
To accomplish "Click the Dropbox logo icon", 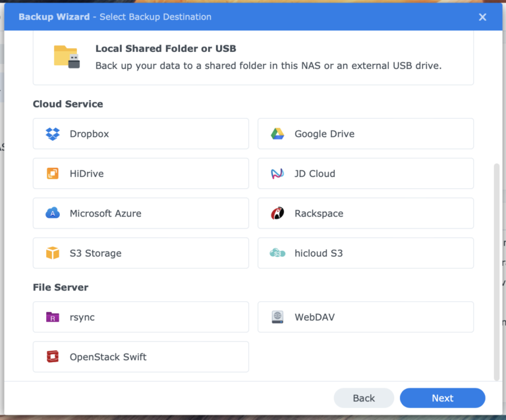I will point(53,134).
